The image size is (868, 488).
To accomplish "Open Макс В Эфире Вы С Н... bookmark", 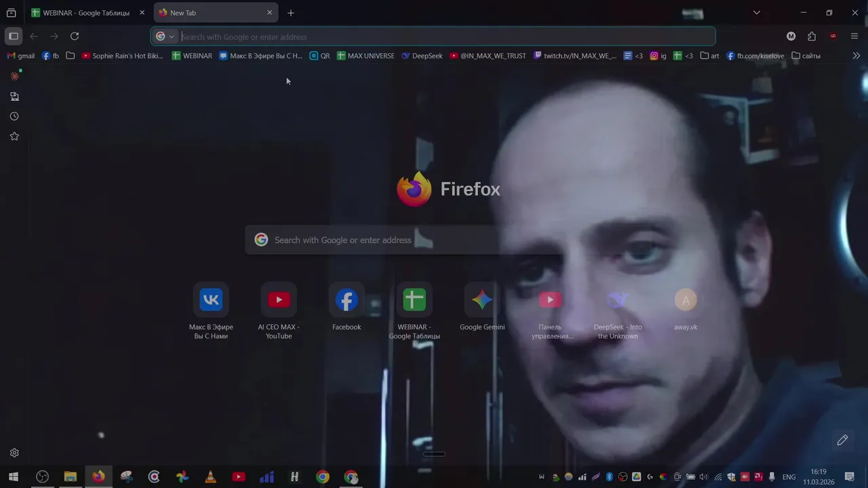I will [x=261, y=56].
